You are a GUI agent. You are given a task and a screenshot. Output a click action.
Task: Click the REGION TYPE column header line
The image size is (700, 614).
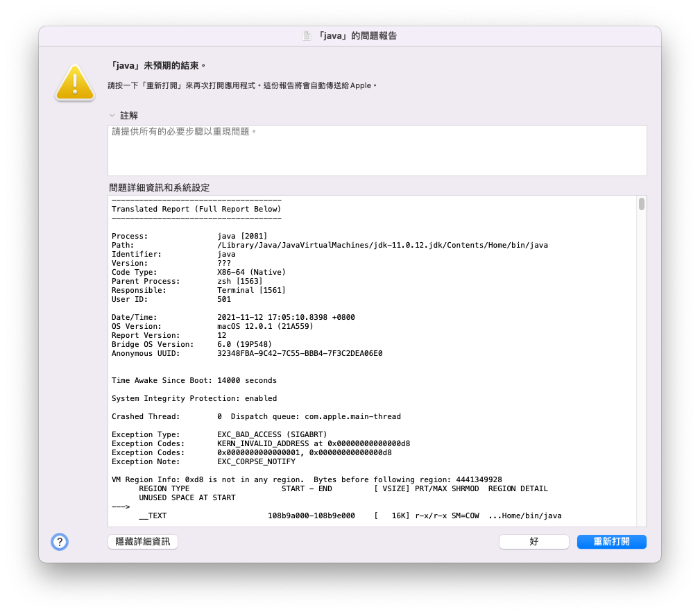(x=343, y=488)
